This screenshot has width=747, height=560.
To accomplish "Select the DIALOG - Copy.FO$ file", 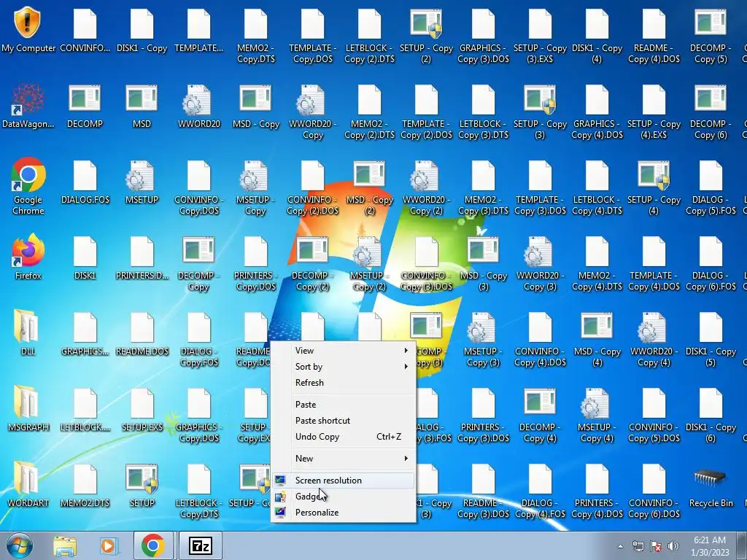I will click(198, 338).
